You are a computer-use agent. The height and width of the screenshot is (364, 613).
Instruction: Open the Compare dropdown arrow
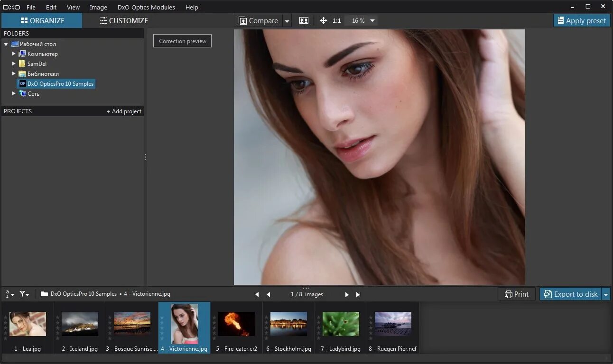287,21
